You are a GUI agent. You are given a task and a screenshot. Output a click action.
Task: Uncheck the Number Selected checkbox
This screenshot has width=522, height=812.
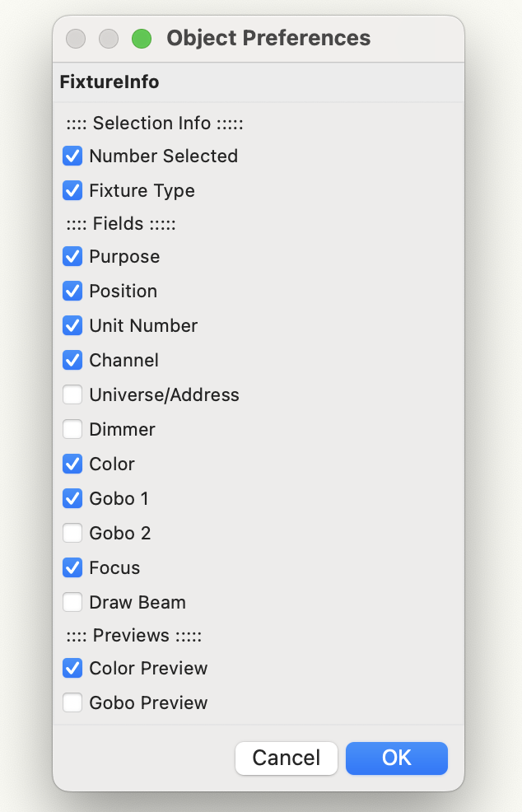(72, 156)
